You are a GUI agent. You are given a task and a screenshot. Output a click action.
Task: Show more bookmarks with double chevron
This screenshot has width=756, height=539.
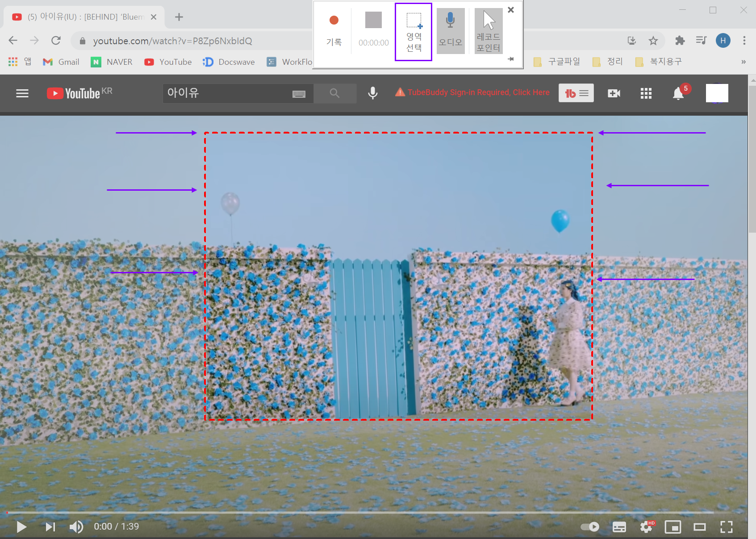click(743, 62)
